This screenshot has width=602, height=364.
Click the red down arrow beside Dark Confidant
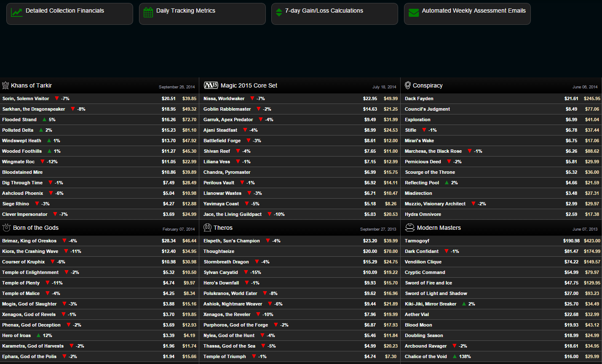tap(446, 251)
